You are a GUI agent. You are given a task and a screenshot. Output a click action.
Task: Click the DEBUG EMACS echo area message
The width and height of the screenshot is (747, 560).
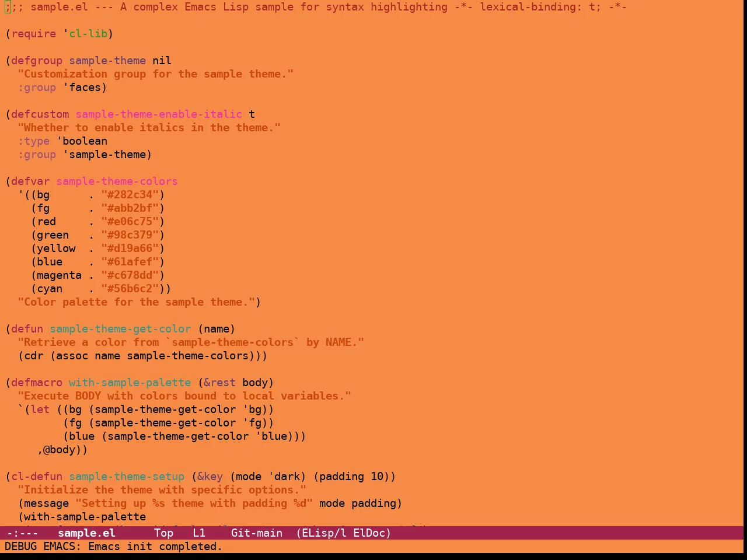pyautogui.click(x=114, y=547)
